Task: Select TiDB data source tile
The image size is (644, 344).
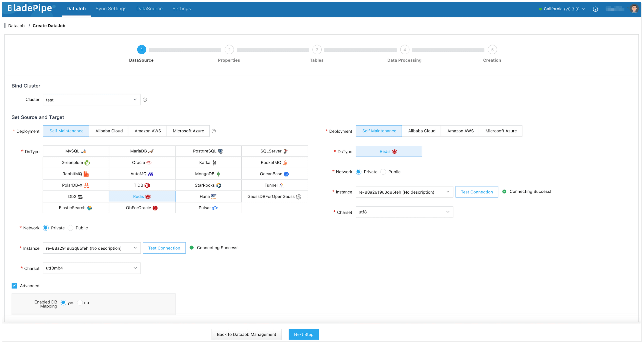Action: pyautogui.click(x=142, y=185)
